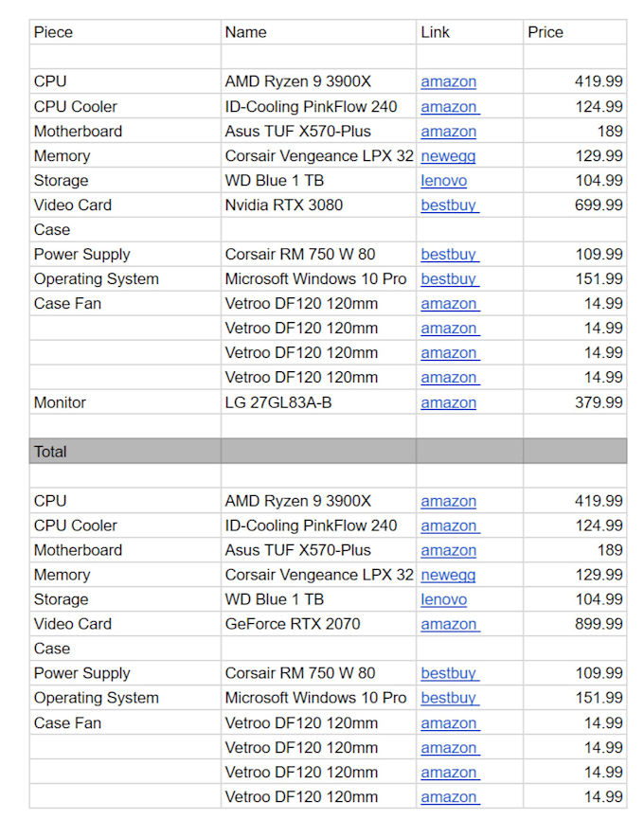The image size is (644, 837).
Task: Open amazon link in Case Fan row above Total
Action: coord(450,304)
